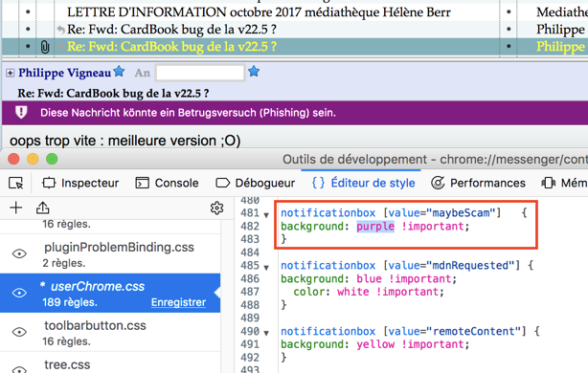Toggle visibility of tree.css
This screenshot has height=373, width=588.
point(19,369)
